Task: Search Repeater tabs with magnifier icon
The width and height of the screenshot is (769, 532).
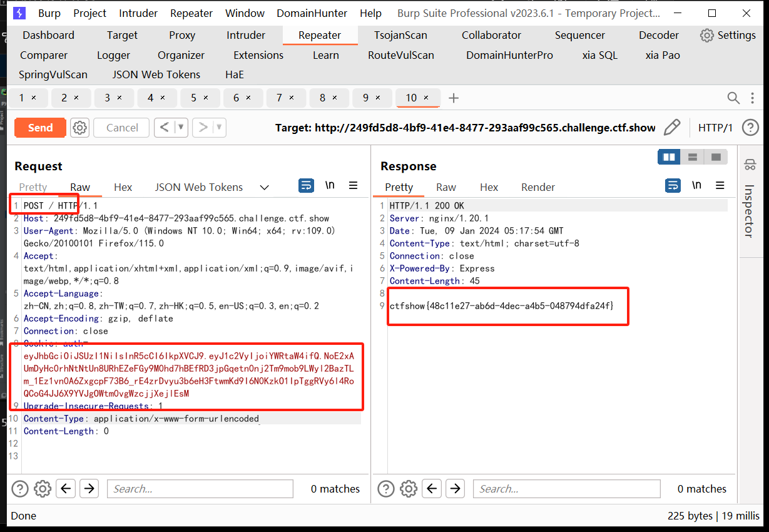Action: (733, 98)
